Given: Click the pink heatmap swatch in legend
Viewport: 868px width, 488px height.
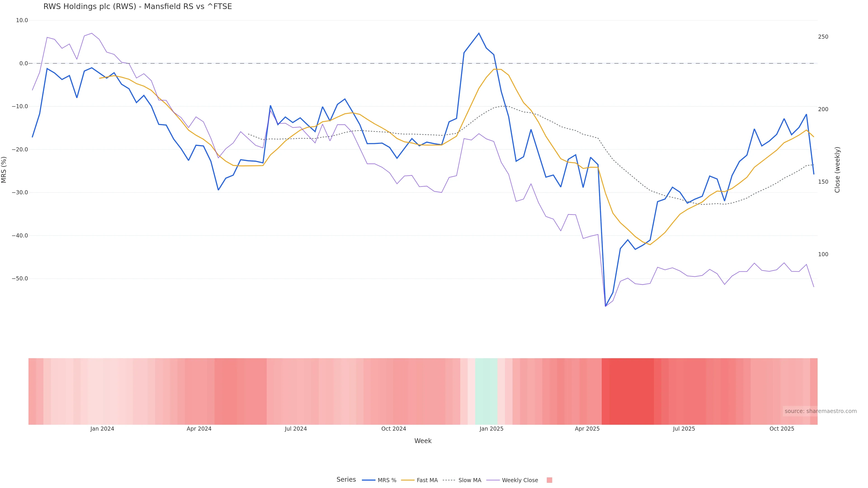Looking at the screenshot, I should (549, 480).
